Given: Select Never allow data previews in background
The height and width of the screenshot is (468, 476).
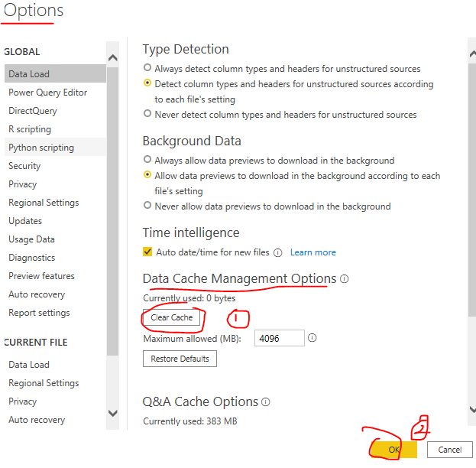Looking at the screenshot, I should [x=147, y=205].
